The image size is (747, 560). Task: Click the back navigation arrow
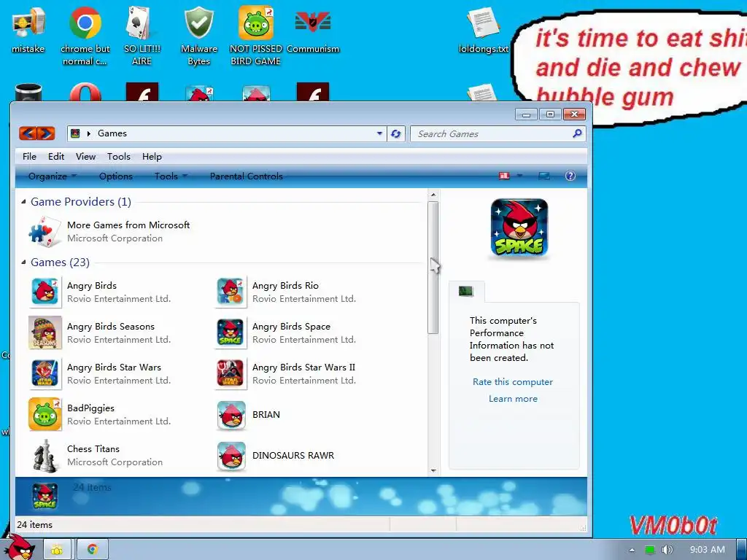tap(28, 133)
